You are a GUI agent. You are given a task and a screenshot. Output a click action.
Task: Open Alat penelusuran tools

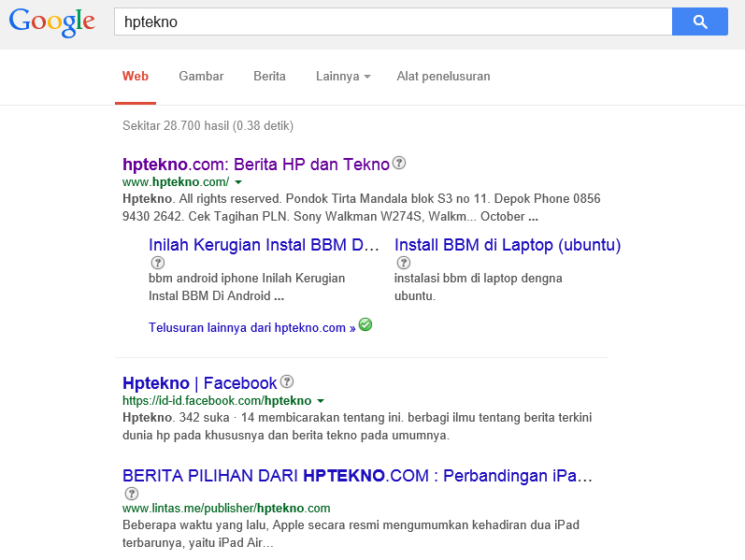coord(443,76)
